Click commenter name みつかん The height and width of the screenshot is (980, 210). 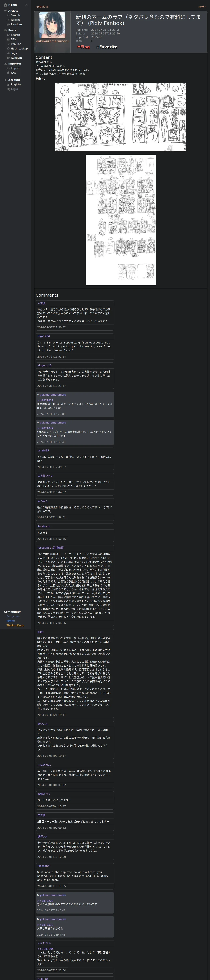[43, 501]
